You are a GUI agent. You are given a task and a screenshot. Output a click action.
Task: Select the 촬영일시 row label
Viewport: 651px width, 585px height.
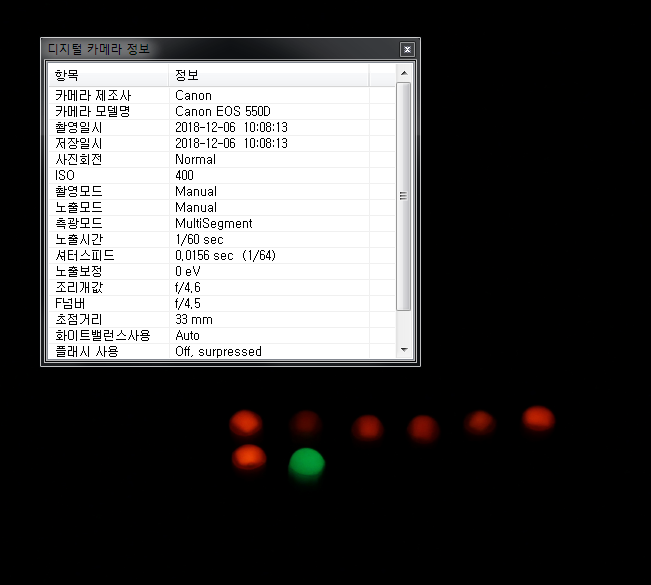[78, 127]
